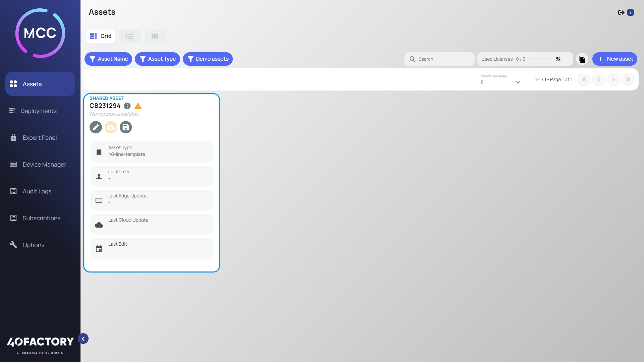Open the Asset Name filter
644x362 pixels.
[x=108, y=59]
